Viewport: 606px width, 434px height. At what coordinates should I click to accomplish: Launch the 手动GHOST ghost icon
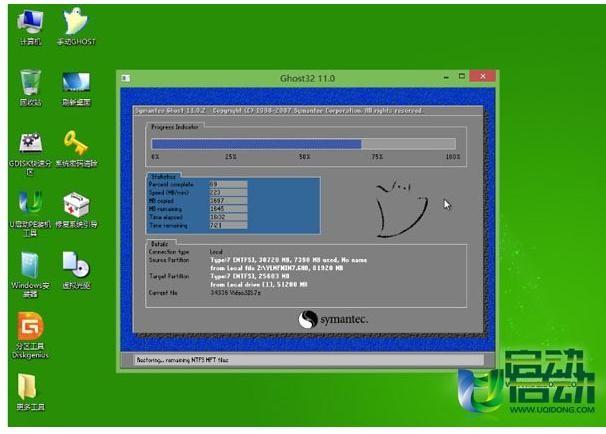76,27
